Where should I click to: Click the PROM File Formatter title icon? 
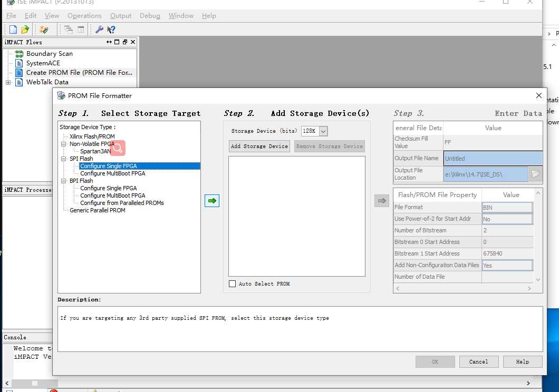(61, 96)
